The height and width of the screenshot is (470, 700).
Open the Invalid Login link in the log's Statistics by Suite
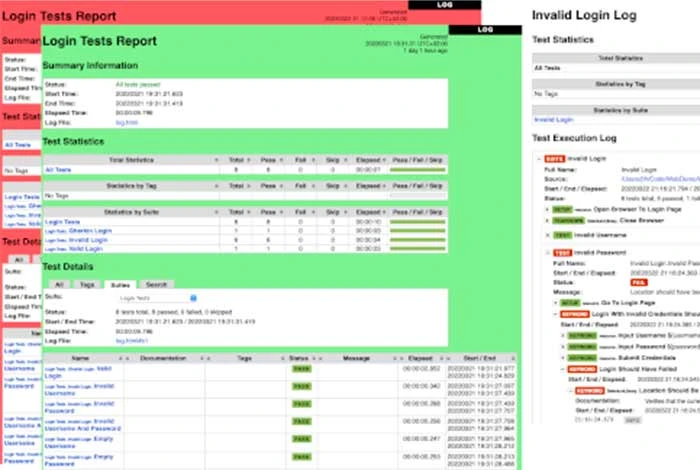point(554,120)
